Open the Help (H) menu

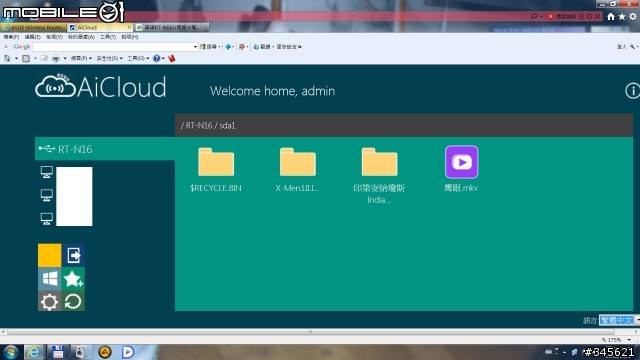tap(129, 37)
